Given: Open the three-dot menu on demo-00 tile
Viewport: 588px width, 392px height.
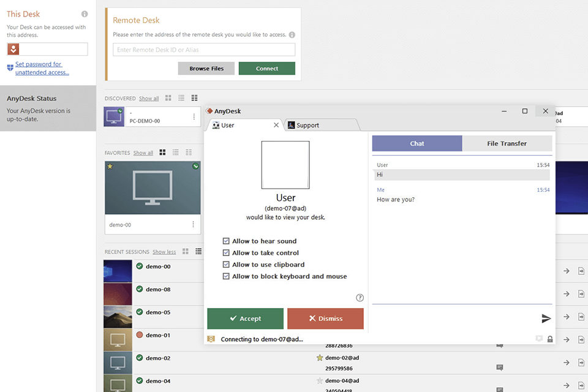Looking at the screenshot, I should [x=194, y=225].
